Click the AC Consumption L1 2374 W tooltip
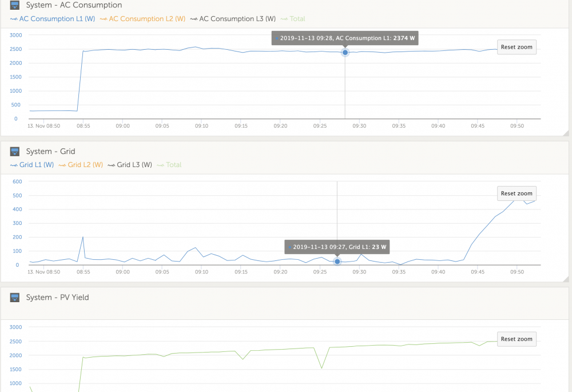 345,38
